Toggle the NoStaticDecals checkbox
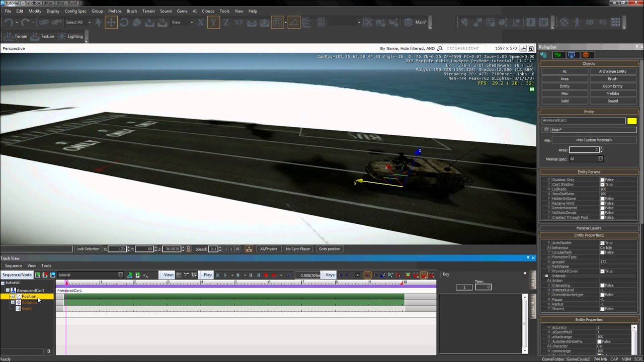This screenshot has width=644, height=362. (602, 213)
